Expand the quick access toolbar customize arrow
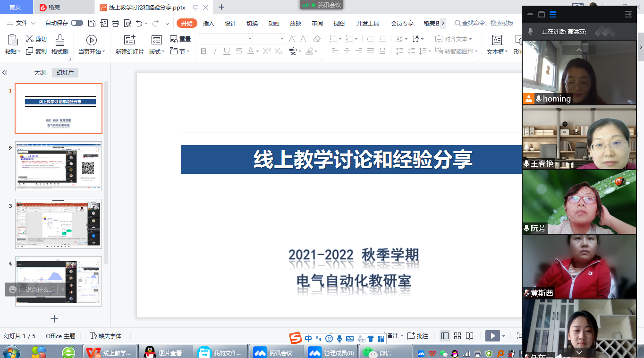 (x=167, y=23)
